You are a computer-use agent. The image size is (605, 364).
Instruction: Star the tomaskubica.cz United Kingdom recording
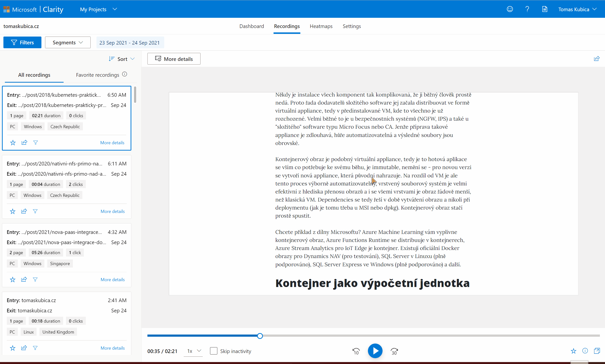12,348
